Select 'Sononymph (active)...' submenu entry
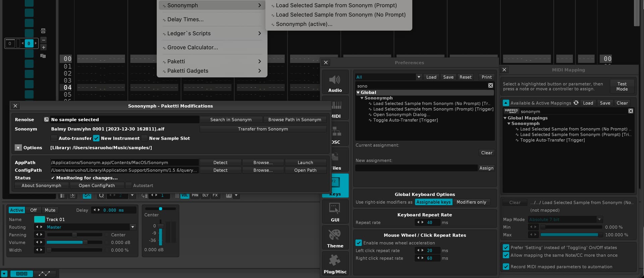The image size is (644, 278). tap(338, 24)
